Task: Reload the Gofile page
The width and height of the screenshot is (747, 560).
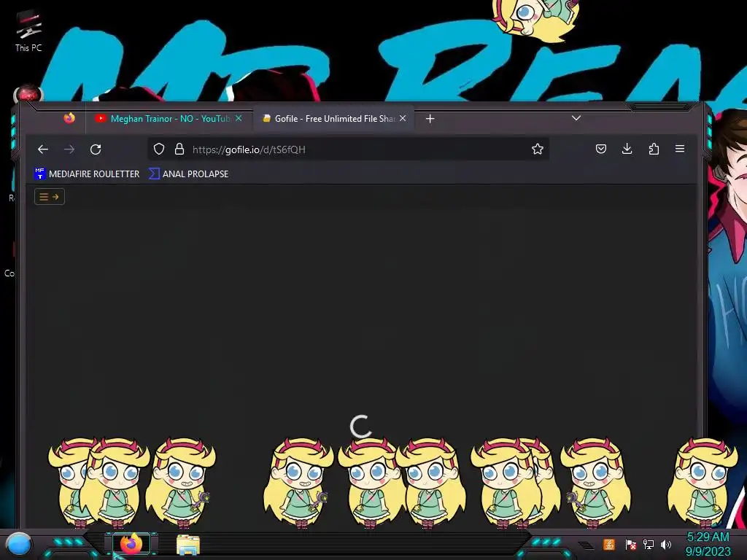Action: (96, 149)
